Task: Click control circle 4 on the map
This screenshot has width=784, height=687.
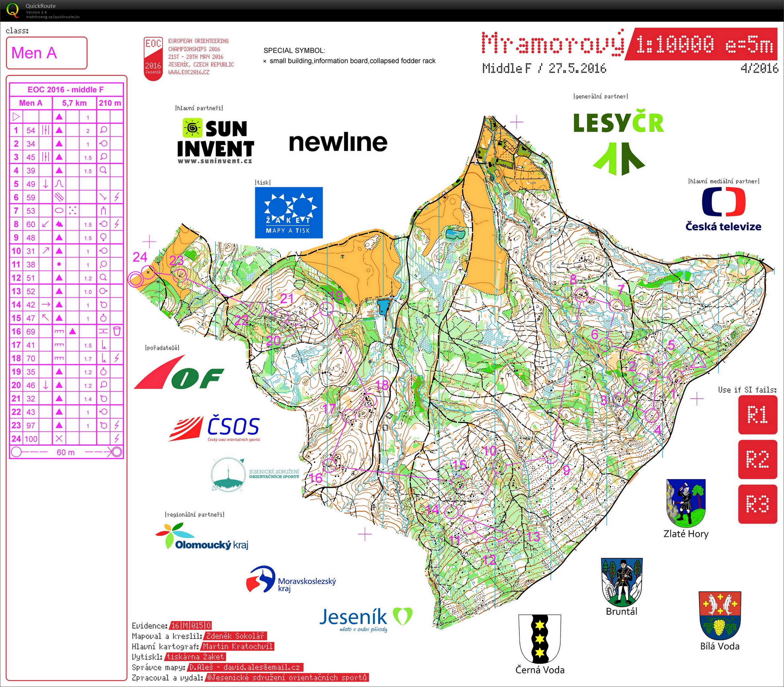Action: [x=652, y=415]
